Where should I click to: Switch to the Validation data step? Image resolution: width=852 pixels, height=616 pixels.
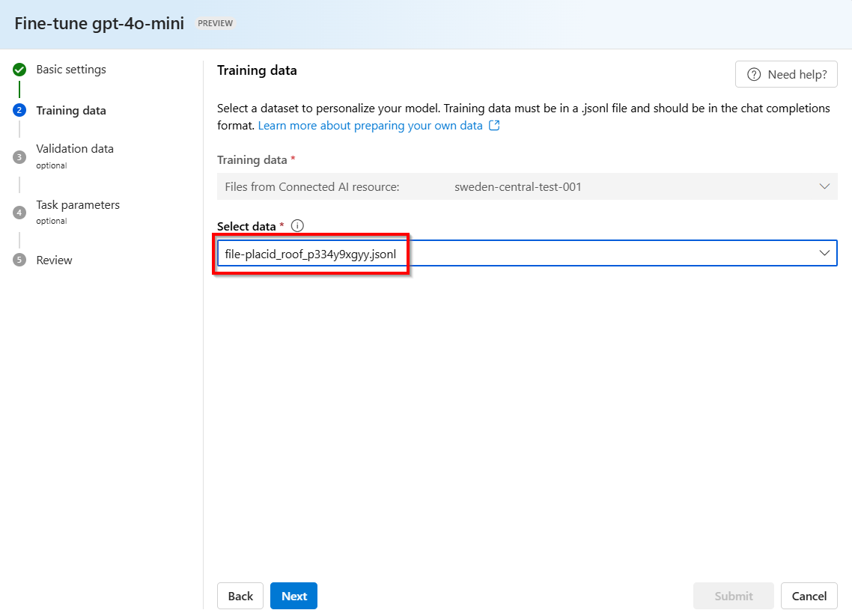tap(75, 149)
